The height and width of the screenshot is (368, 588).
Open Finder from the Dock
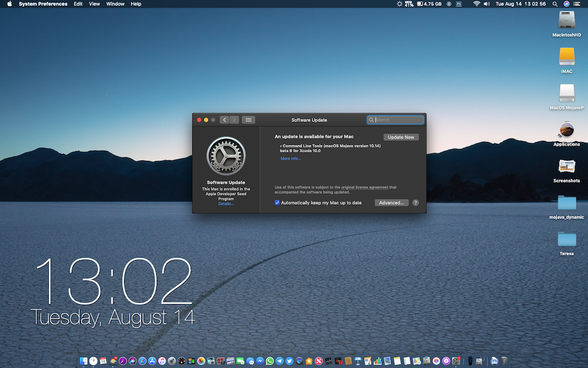coord(83,361)
